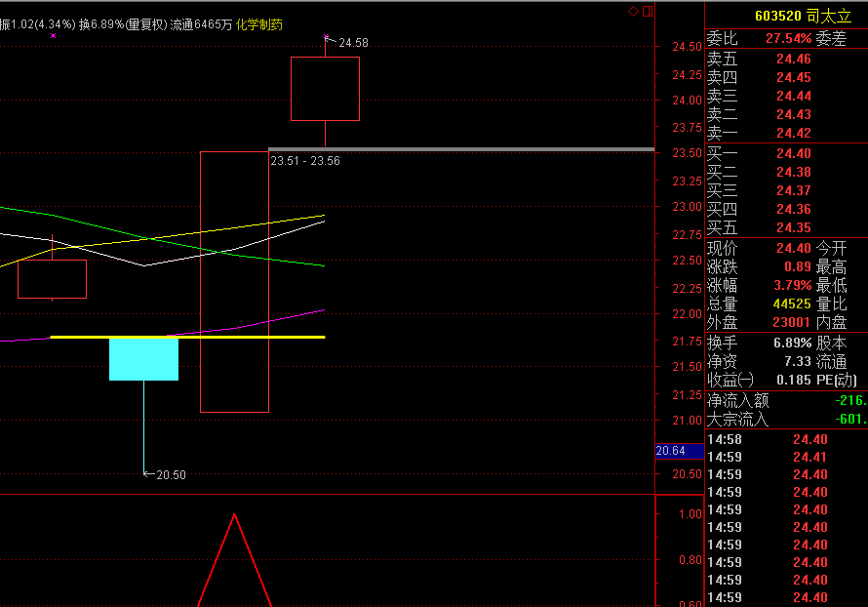Click the 换手 6.89% turnover value
Viewport: 868px width, 607px height.
(793, 343)
